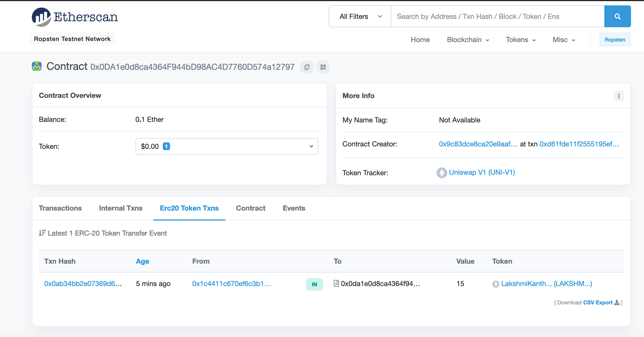Copy the contract address to clipboard
The height and width of the screenshot is (337, 644).
(307, 67)
